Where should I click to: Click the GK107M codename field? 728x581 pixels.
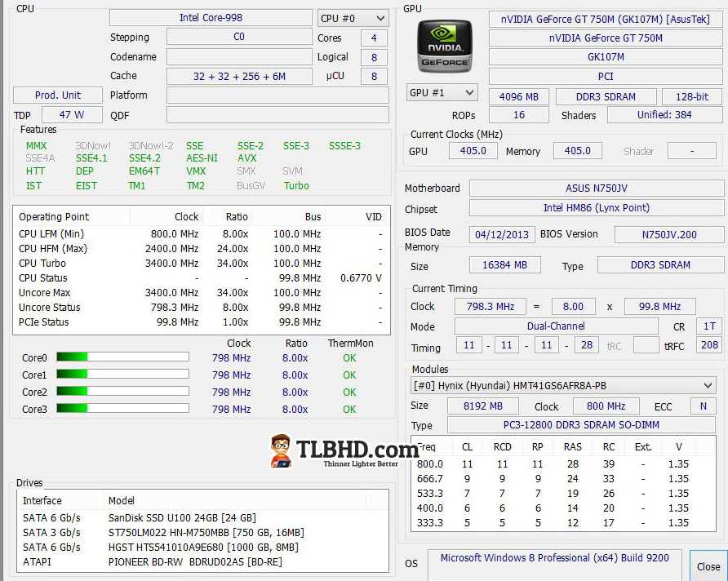pos(605,57)
